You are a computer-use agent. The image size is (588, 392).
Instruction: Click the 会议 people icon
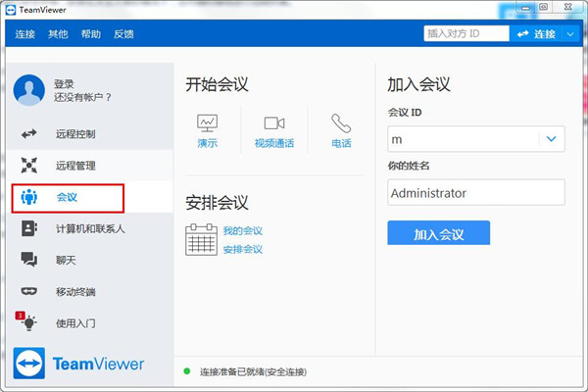point(28,197)
